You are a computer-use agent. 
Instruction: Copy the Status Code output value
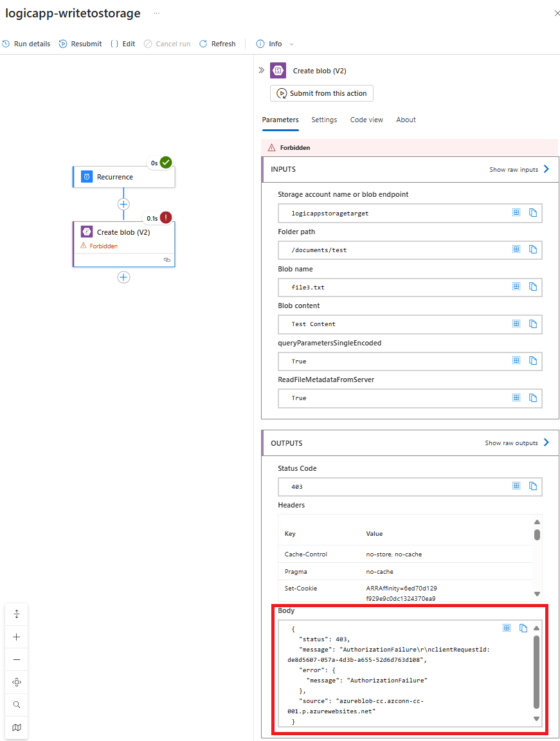pyautogui.click(x=532, y=486)
